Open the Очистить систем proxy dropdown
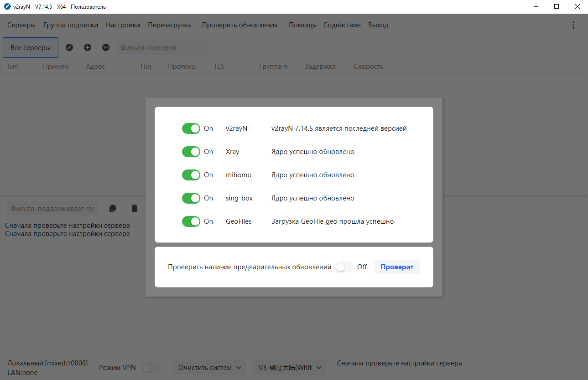Image resolution: width=588 pixels, height=380 pixels. [209, 368]
